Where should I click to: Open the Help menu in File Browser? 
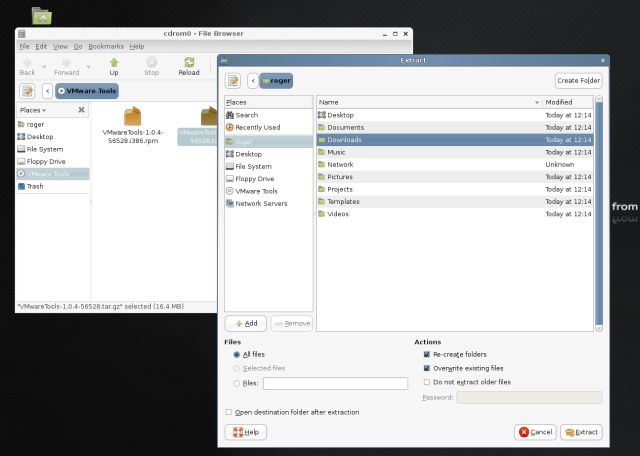click(137, 47)
